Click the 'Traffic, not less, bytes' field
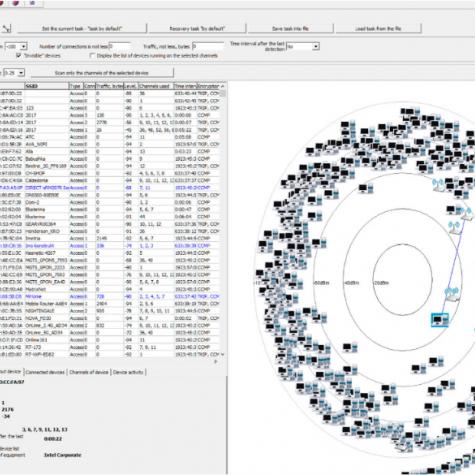Screen dimensions: 475x475 [208, 46]
